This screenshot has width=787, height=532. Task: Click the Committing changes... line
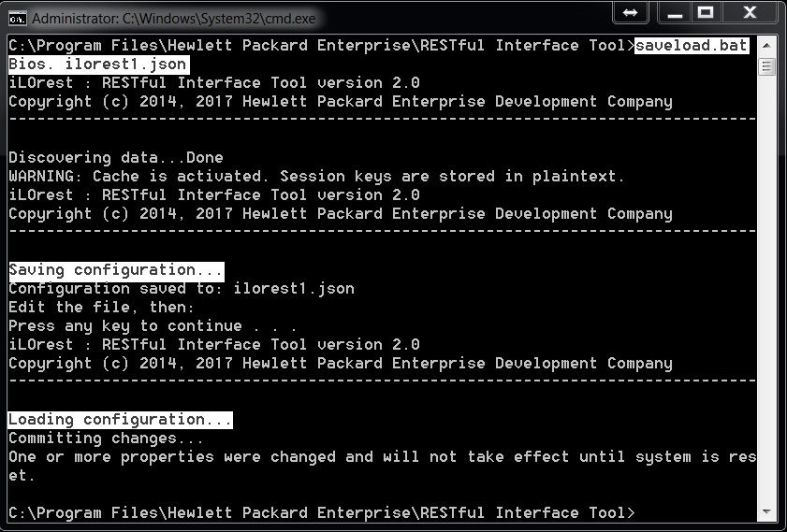coord(106,439)
